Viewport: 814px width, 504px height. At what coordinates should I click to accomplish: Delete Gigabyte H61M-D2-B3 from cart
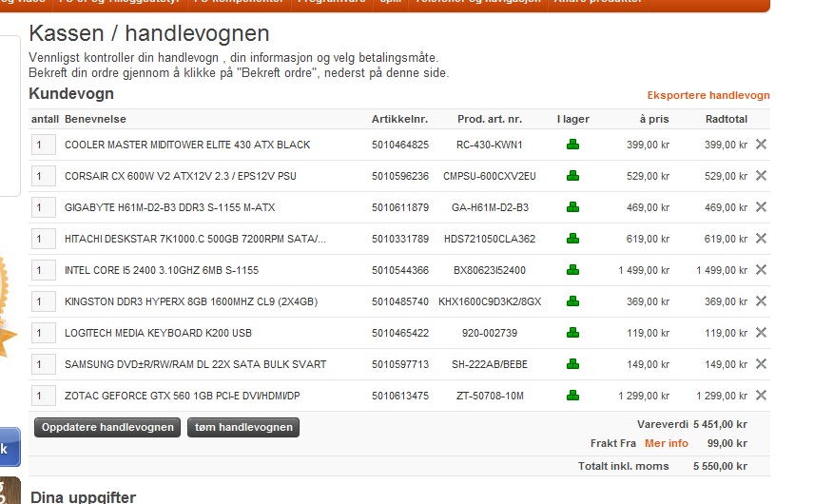point(761,207)
